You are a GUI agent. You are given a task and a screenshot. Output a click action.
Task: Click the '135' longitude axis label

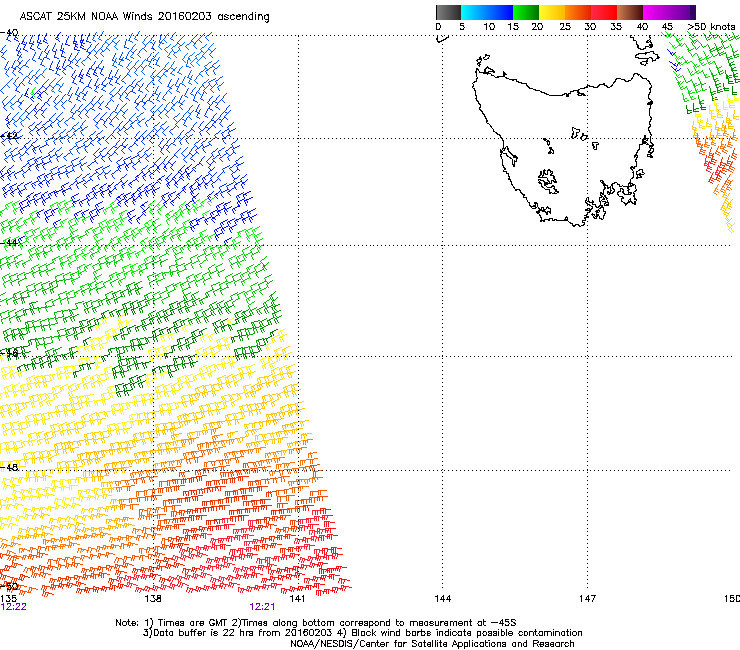pyautogui.click(x=8, y=599)
